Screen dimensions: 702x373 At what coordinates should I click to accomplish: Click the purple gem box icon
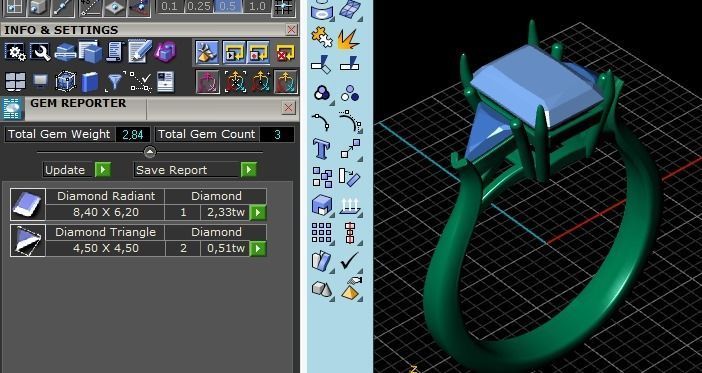(x=165, y=52)
